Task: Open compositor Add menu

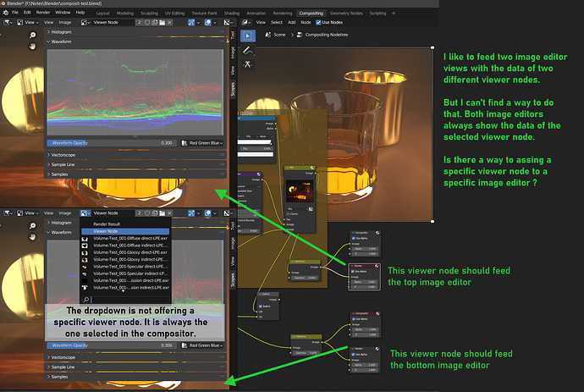Action: [x=292, y=22]
